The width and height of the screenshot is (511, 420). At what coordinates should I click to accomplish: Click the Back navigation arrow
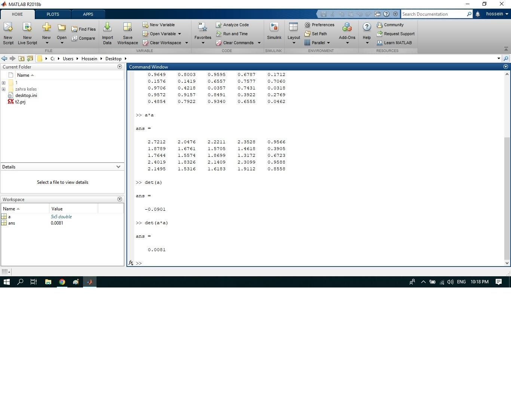click(x=4, y=58)
